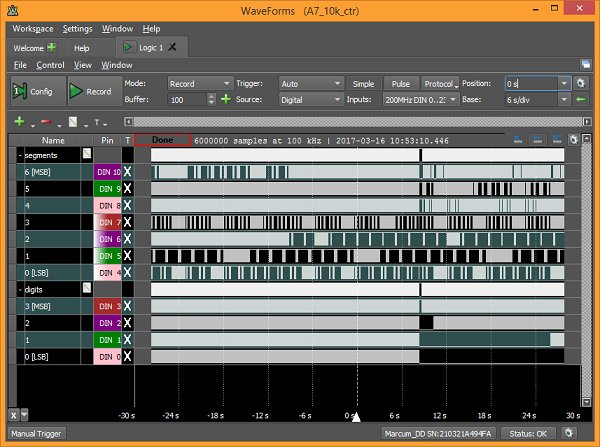Toggle the trigger X for DIN 0
Screen dimensions: 600x447
pos(127,356)
